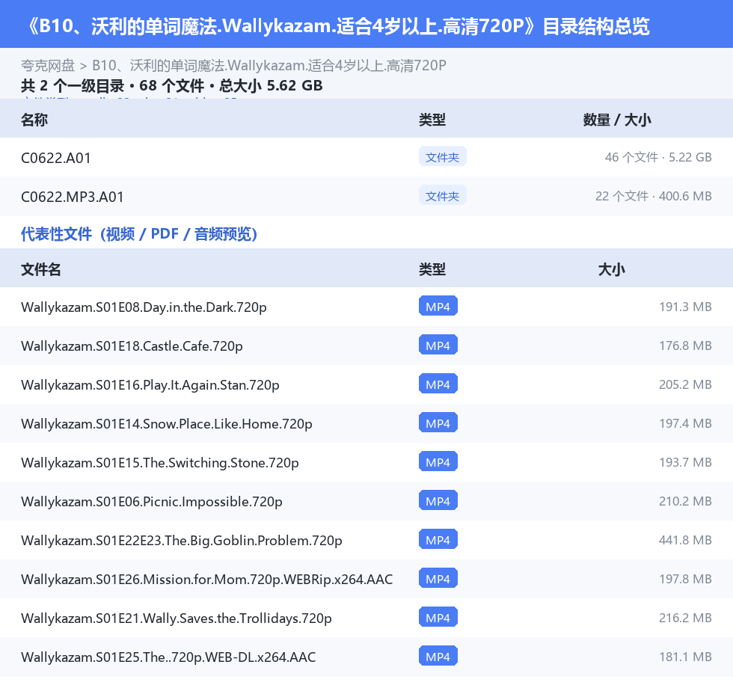
Task: Click MP4 badge for Castle.Cafe
Action: 438,345
